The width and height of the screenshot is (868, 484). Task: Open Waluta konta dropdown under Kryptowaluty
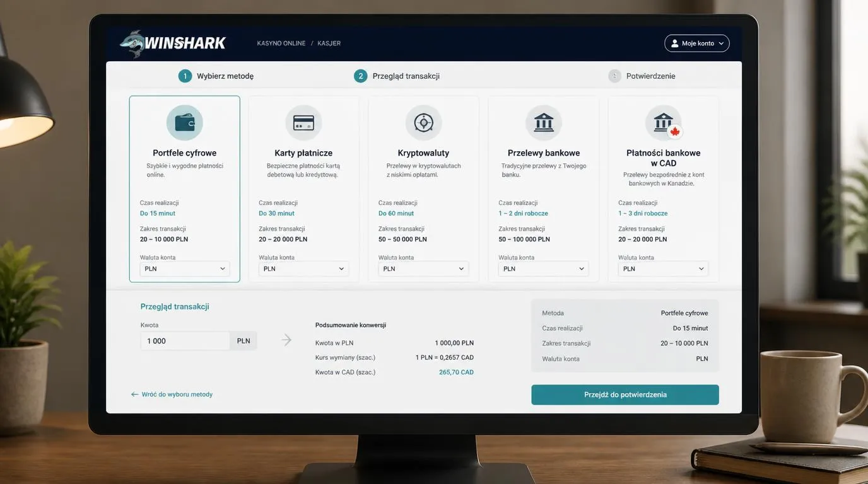pos(423,268)
